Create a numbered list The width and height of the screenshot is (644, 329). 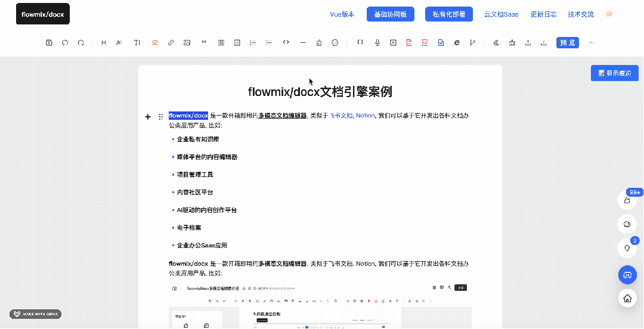point(253,42)
